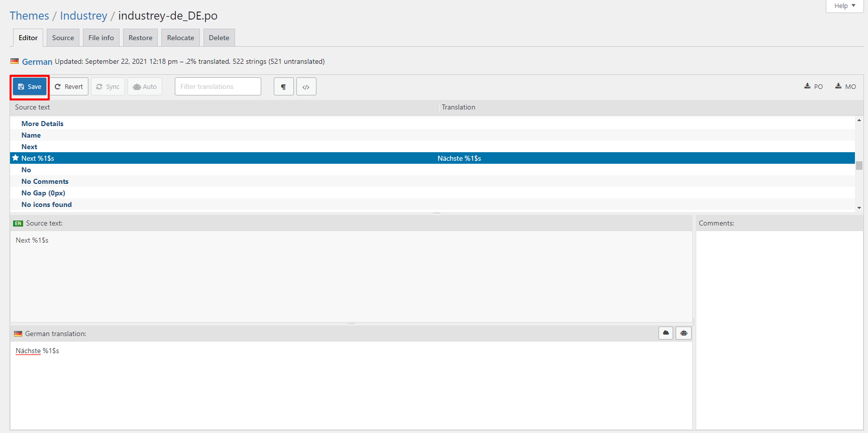Click the Save button
Viewport: 868px width, 433px height.
[30, 87]
